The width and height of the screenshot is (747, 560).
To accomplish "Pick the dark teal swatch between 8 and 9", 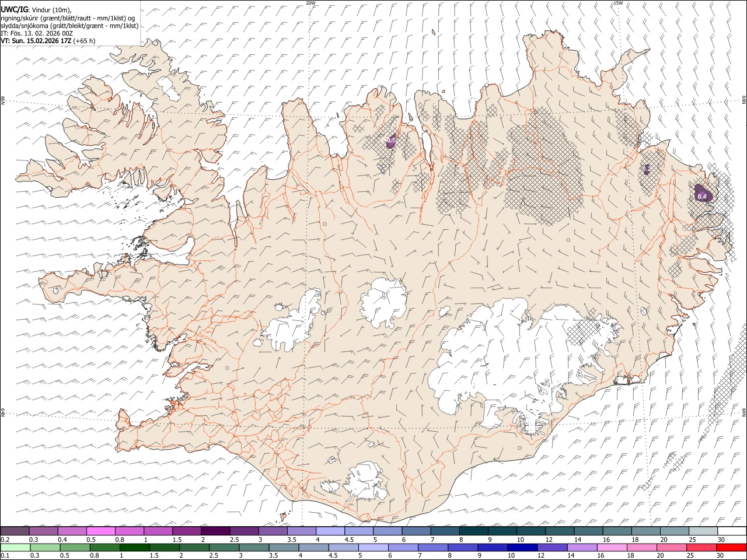I will [474, 531].
